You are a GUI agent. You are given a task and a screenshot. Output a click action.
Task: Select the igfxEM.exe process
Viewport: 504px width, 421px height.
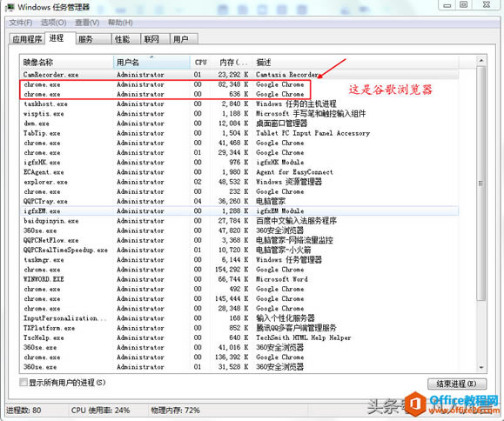pos(239,211)
